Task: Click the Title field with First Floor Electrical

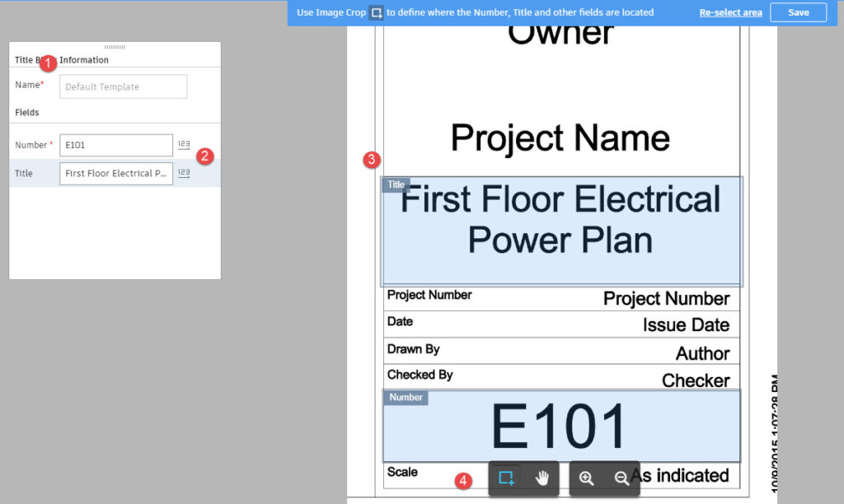Action: coord(116,173)
